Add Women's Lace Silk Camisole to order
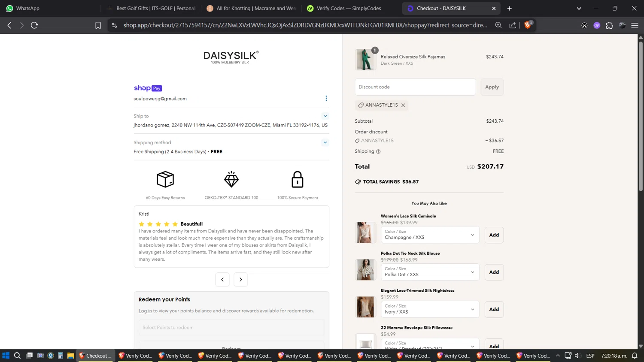644x362 pixels. click(x=494, y=235)
